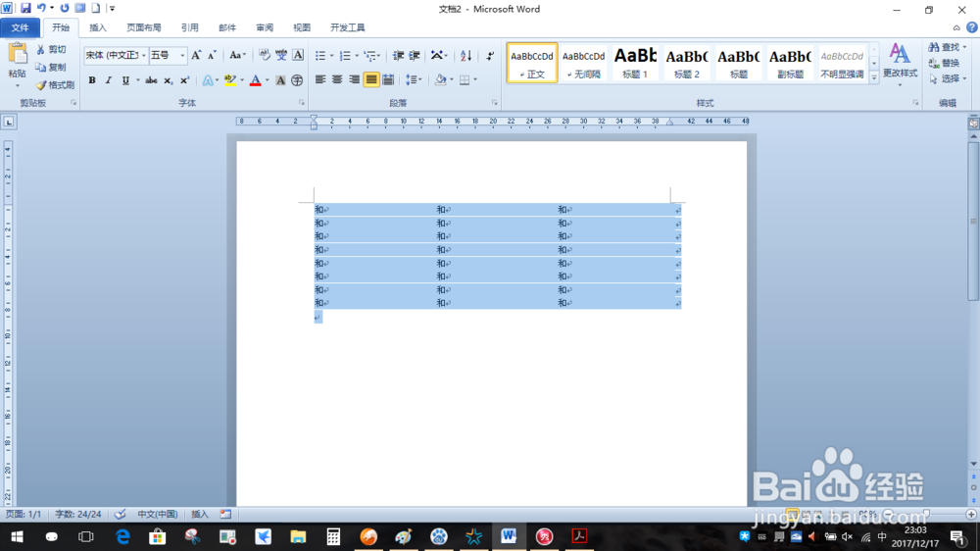Apply the 标题 1 (Heading 1) style
Viewport: 980px width, 551px height.
(x=635, y=63)
